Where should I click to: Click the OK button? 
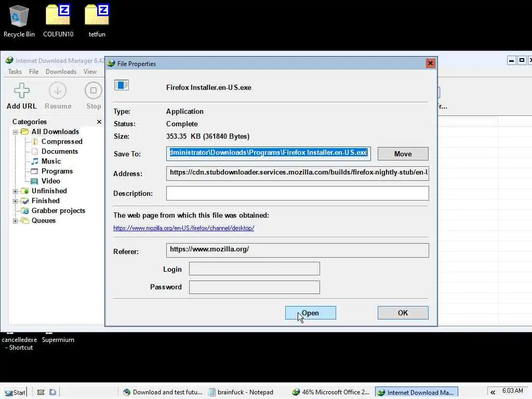[x=403, y=313]
